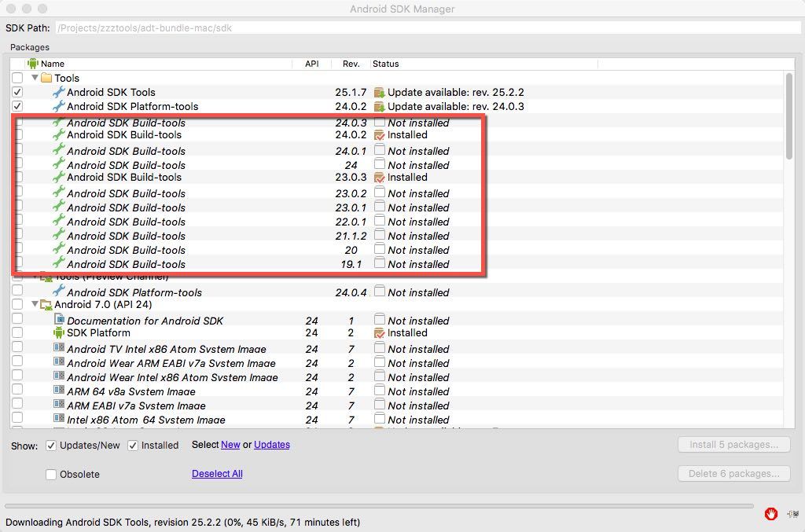
Task: Click the SDK Platform android robot icon
Action: (58, 332)
